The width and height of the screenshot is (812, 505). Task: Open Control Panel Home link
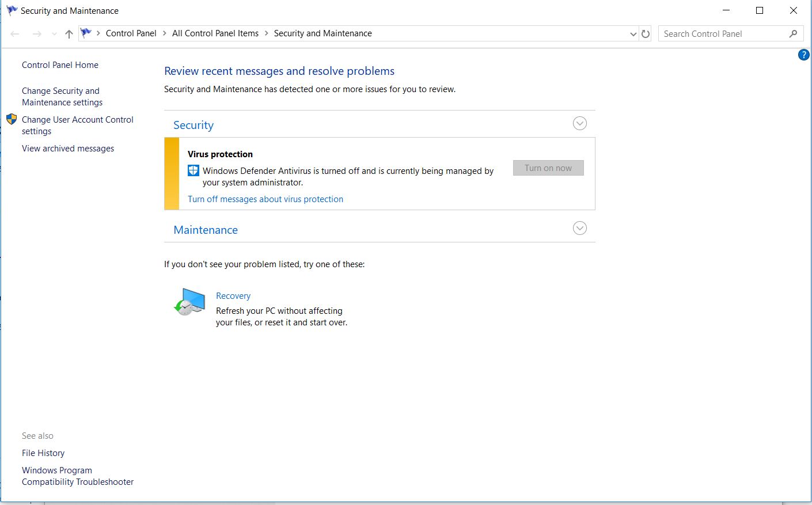(x=60, y=65)
